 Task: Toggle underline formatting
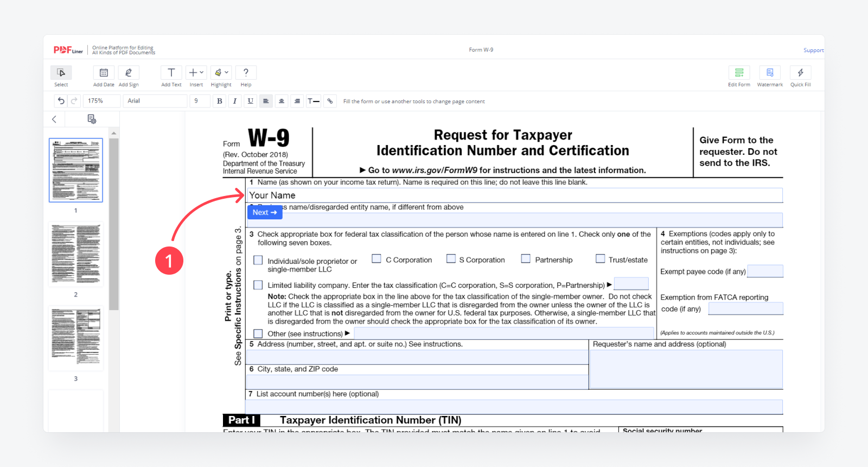pyautogui.click(x=250, y=101)
